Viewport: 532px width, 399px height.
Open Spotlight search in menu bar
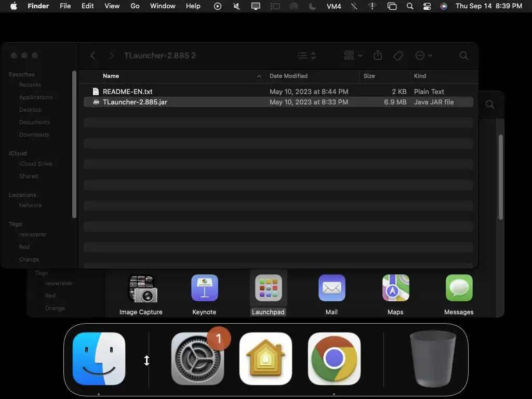[x=410, y=6]
